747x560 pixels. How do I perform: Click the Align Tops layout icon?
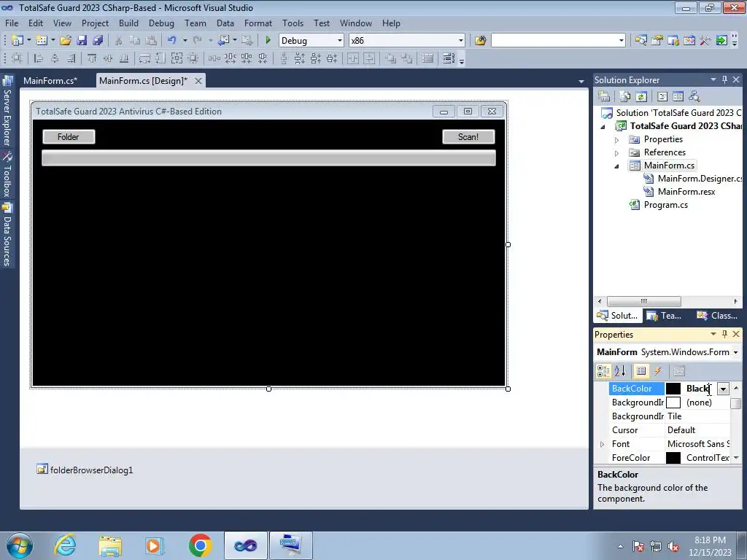[91, 58]
